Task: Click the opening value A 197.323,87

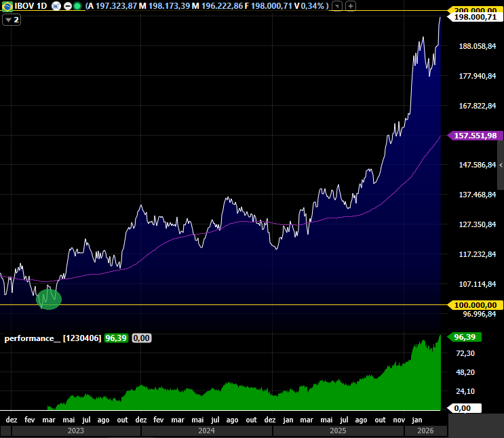Action: pyautogui.click(x=113, y=6)
